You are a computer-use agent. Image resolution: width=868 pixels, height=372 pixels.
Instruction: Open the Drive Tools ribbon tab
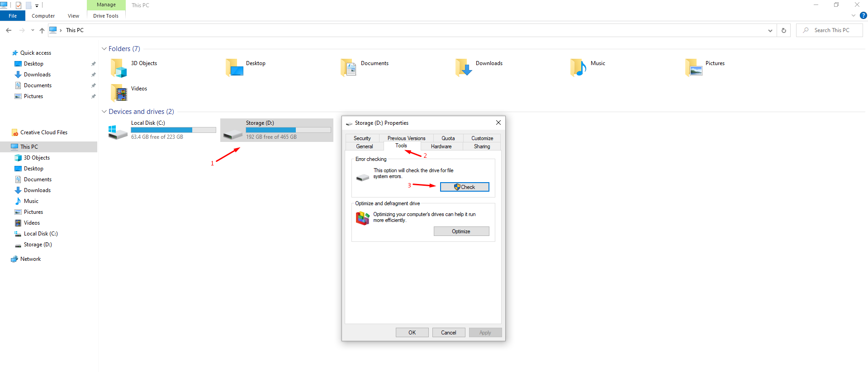click(106, 16)
